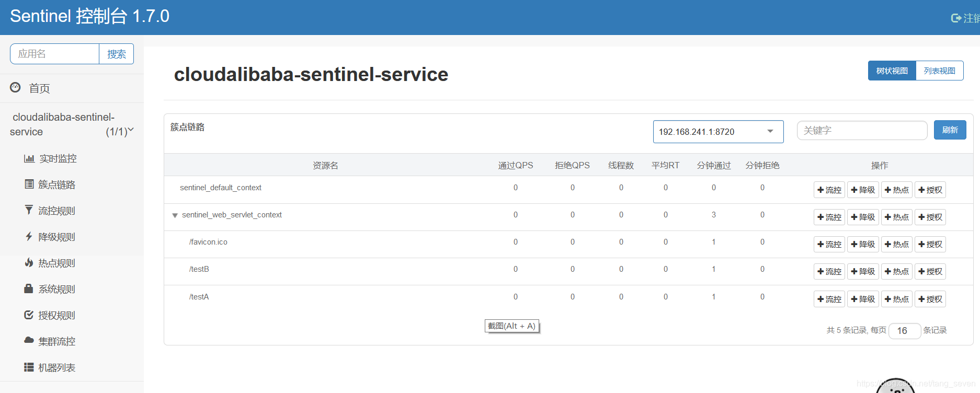Select the /testA resource name

coord(199,297)
